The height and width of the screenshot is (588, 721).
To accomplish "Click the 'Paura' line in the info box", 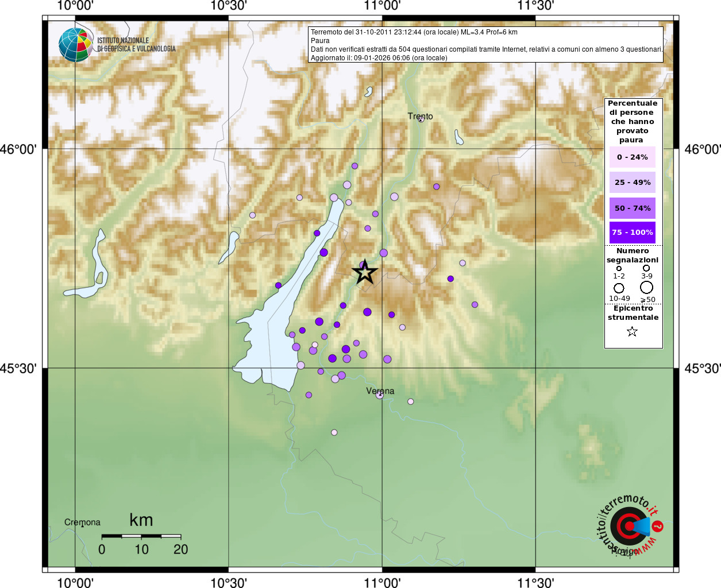I will point(320,41).
